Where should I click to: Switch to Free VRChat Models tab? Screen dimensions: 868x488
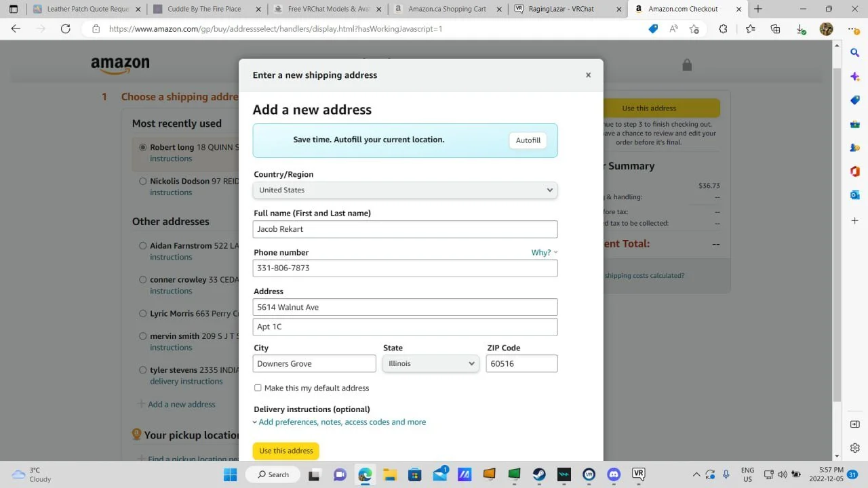[328, 9]
